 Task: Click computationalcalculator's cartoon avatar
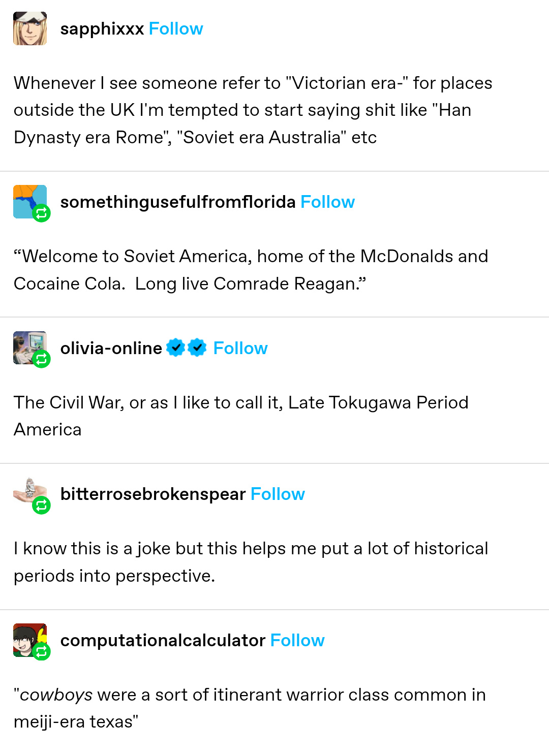(x=27, y=637)
